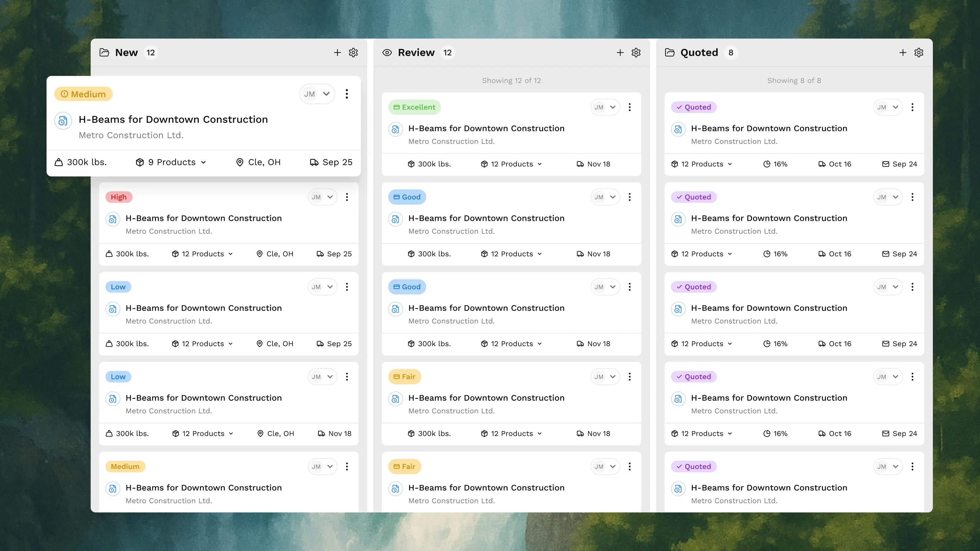Screen dimensions: 980x551
Task: Open settings gear in Review column header
Action: pos(636,52)
